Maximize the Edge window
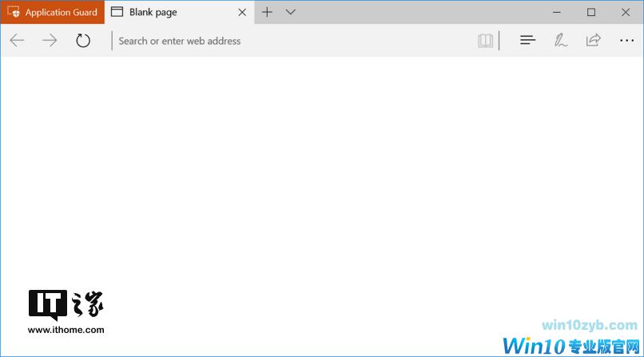Image resolution: width=644 pixels, height=357 pixels. 591,12
